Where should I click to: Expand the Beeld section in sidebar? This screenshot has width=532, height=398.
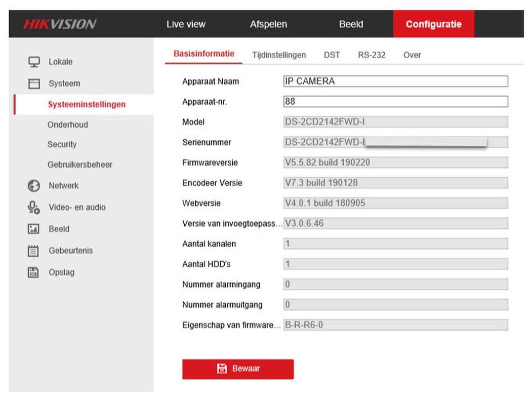tap(59, 229)
